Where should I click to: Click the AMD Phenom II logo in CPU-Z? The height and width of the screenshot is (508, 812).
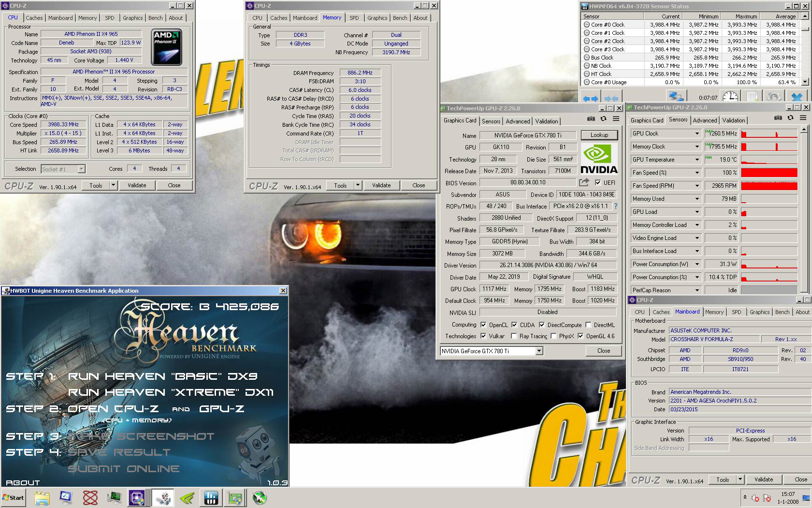point(166,47)
